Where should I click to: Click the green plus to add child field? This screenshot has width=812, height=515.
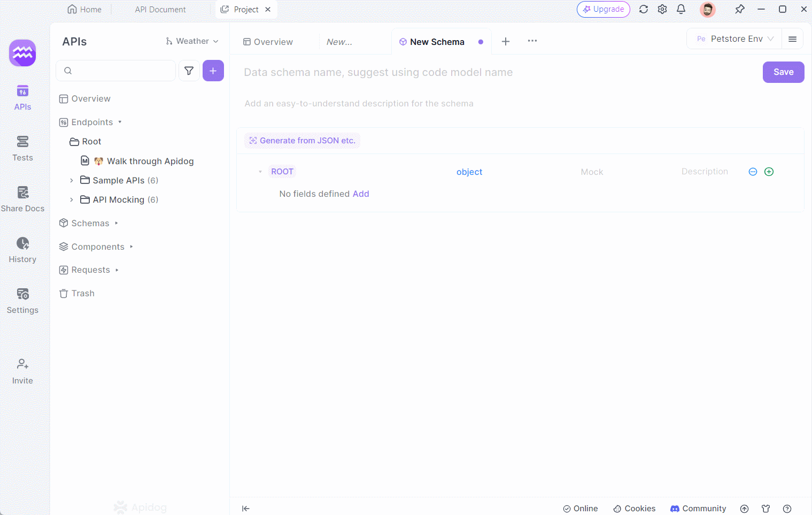click(x=769, y=172)
